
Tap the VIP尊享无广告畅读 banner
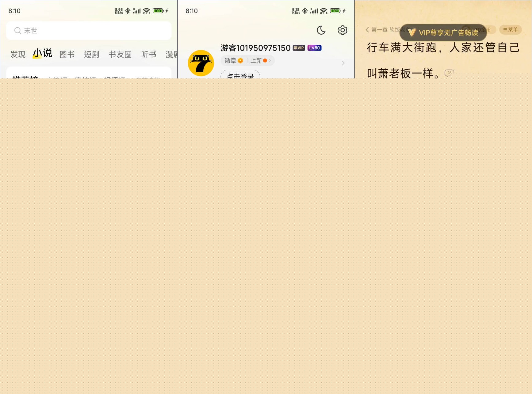pos(443,32)
